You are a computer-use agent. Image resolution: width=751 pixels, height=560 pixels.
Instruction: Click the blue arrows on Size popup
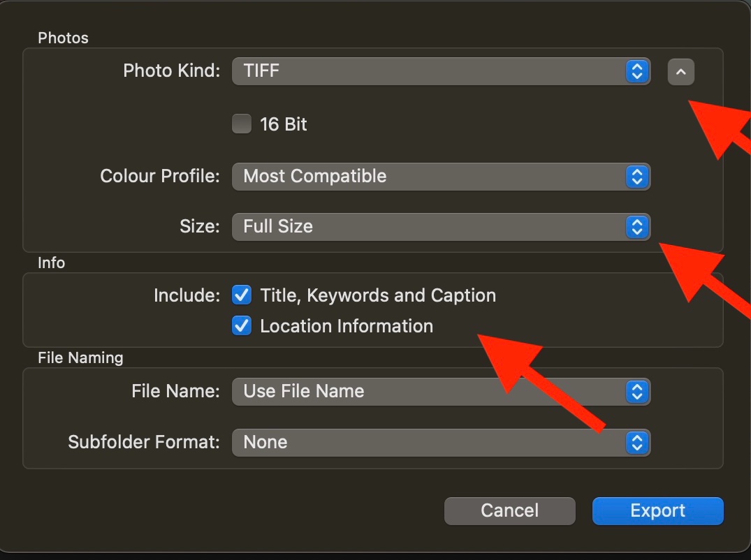click(636, 227)
